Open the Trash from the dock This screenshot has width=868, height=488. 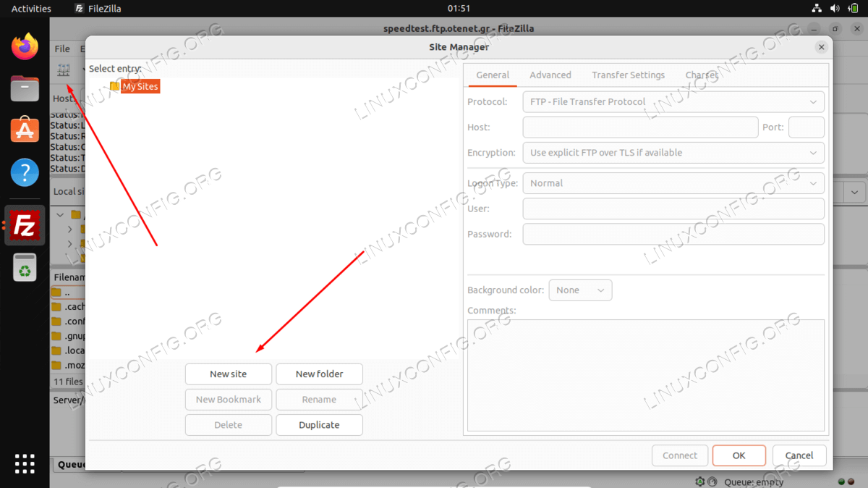point(25,268)
